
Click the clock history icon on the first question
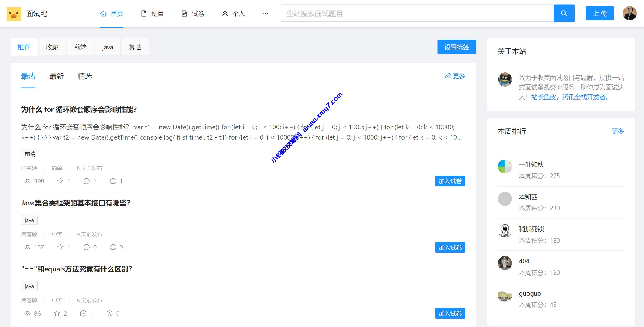coord(112,181)
